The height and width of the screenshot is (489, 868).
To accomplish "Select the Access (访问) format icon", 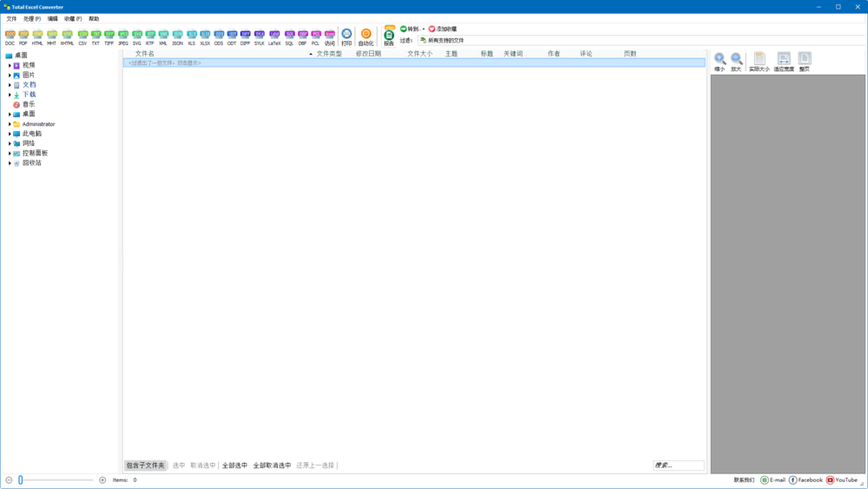I will click(x=329, y=37).
